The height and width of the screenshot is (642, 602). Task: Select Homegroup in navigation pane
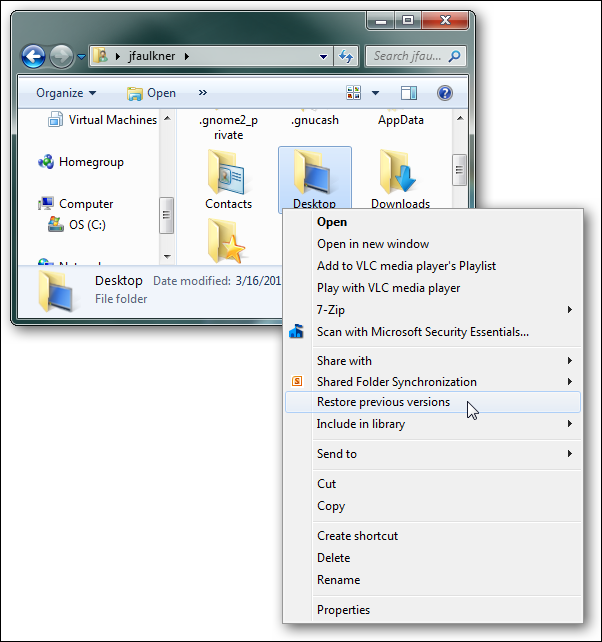[81, 162]
